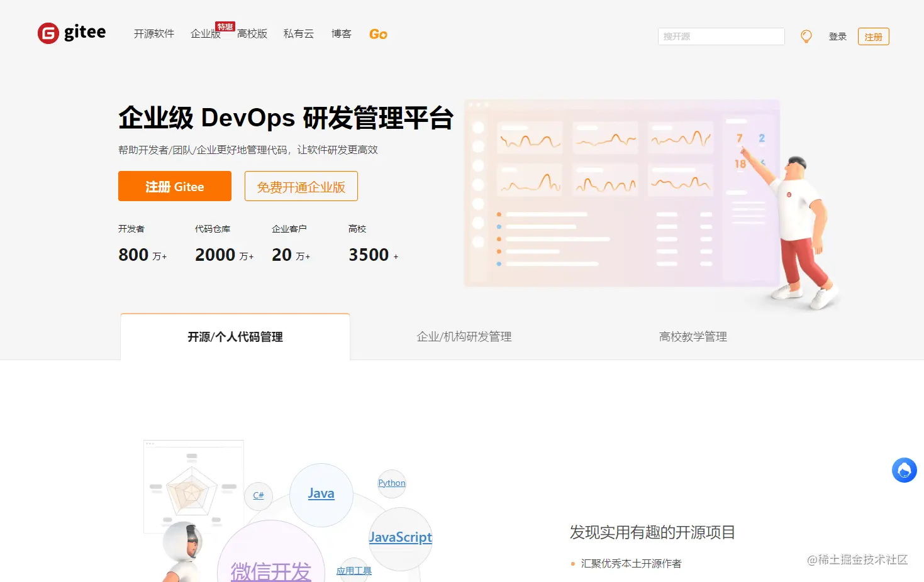Open the JavaScript language bubble
924x582 pixels.
click(401, 538)
